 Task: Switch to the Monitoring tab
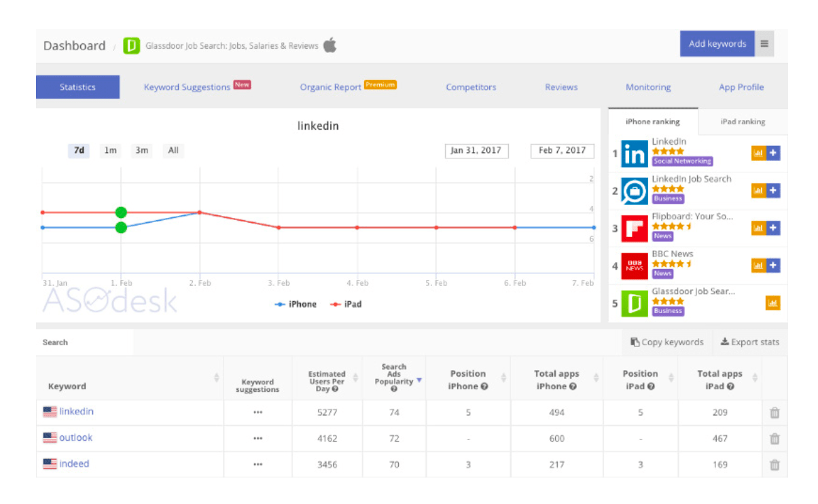648,88
